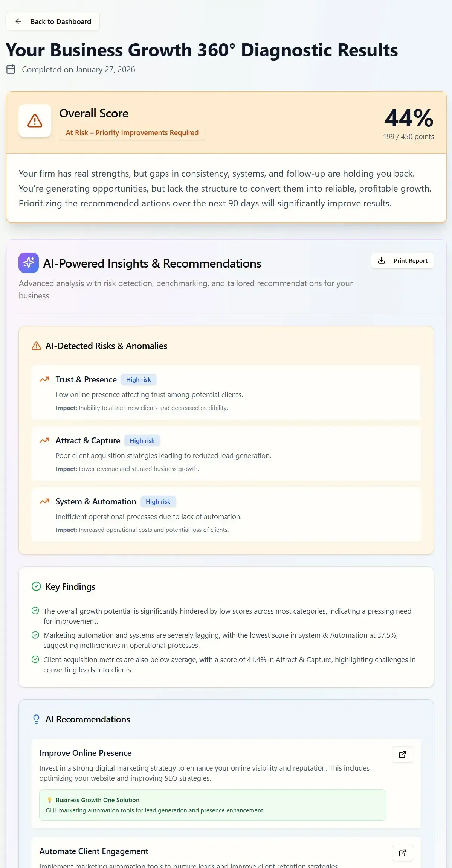Click the trend arrow beside System & Automation
The width and height of the screenshot is (452, 868).
(44, 501)
